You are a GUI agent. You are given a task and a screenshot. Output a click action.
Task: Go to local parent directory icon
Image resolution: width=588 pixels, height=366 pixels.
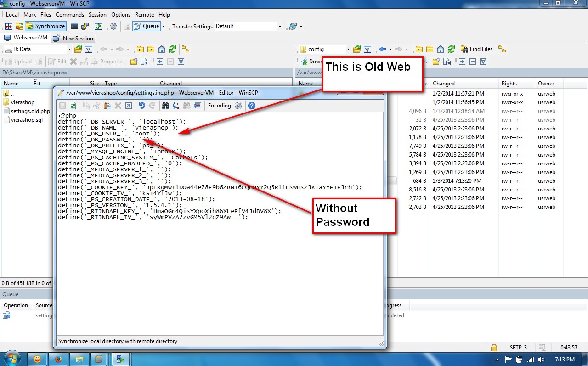point(140,49)
